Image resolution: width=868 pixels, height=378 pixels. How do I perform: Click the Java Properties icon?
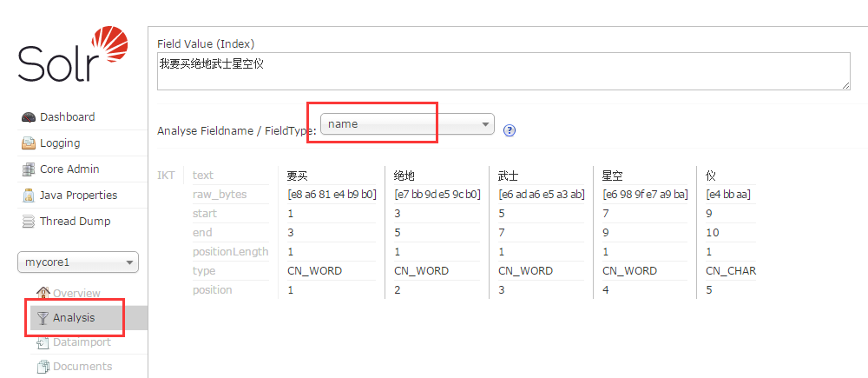click(x=29, y=196)
